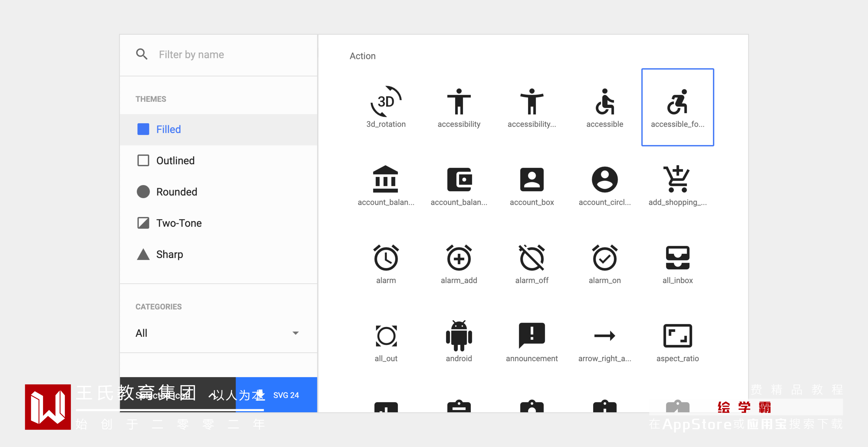Select the Sharp theme
The width and height of the screenshot is (868, 447).
(x=169, y=254)
